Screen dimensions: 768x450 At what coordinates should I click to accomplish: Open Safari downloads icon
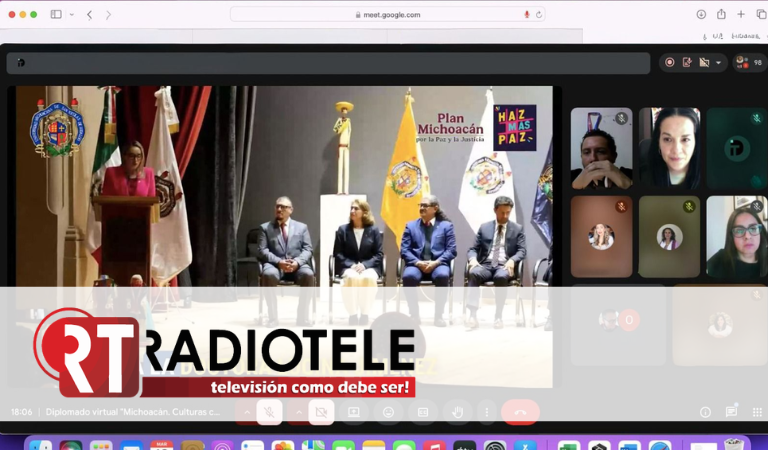point(701,15)
